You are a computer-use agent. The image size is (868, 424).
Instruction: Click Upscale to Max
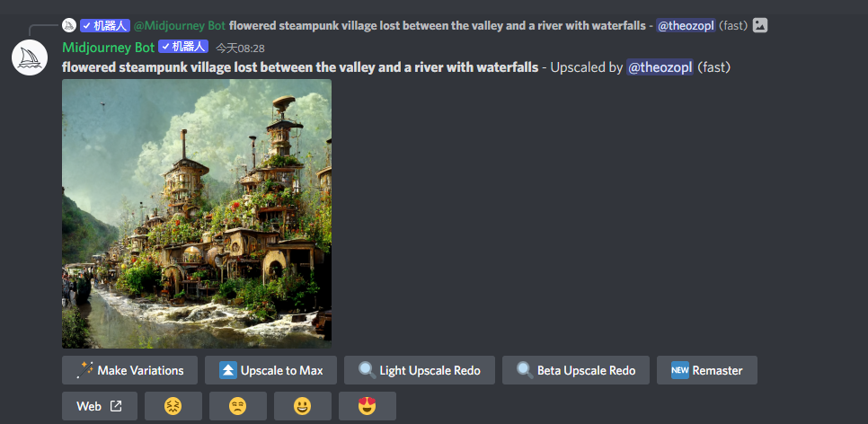pyautogui.click(x=270, y=370)
